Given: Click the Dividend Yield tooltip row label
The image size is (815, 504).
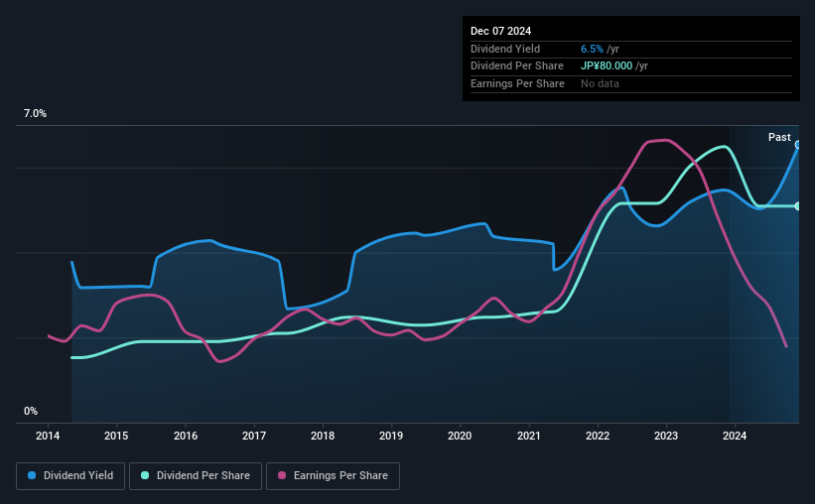Looking at the screenshot, I should tap(505, 49).
